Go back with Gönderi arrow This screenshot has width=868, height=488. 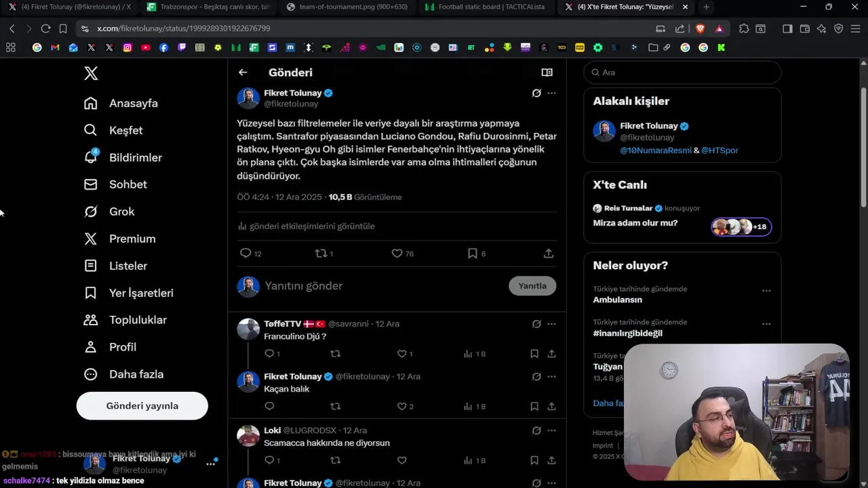pyautogui.click(x=243, y=73)
